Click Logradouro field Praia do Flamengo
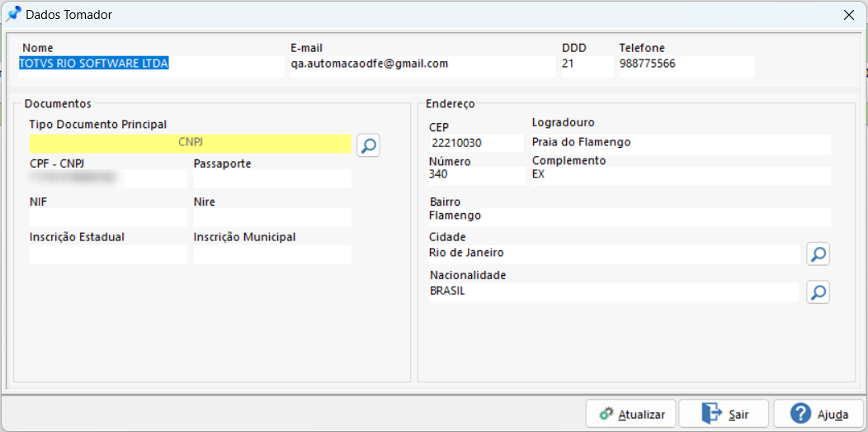This screenshot has width=868, height=432. click(682, 144)
